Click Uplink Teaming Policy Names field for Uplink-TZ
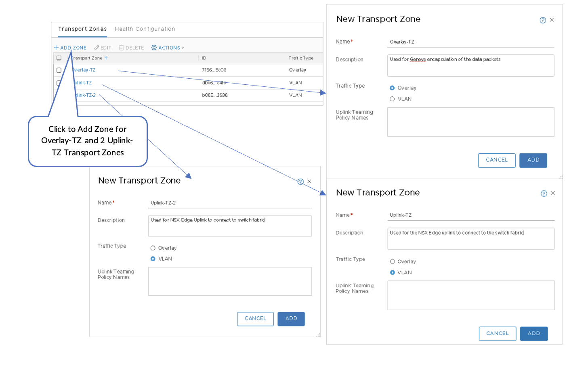The image size is (588, 372). coord(470,295)
